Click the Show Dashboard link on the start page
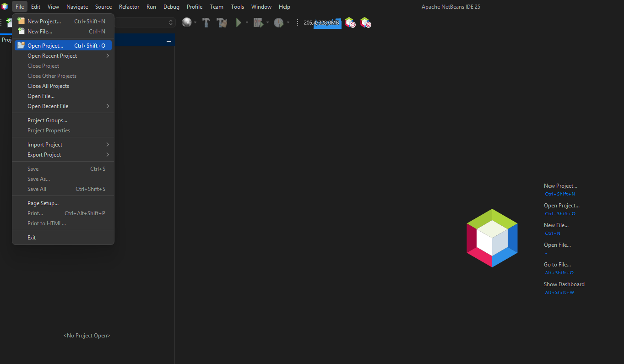The width and height of the screenshot is (624, 364). (564, 284)
